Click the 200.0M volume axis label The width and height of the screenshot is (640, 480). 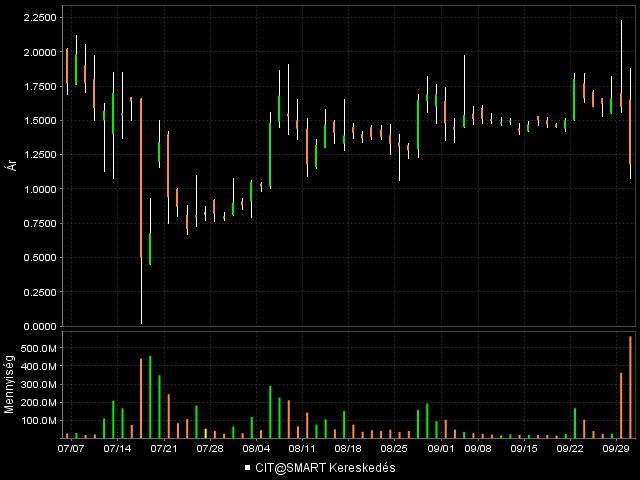click(x=40, y=402)
